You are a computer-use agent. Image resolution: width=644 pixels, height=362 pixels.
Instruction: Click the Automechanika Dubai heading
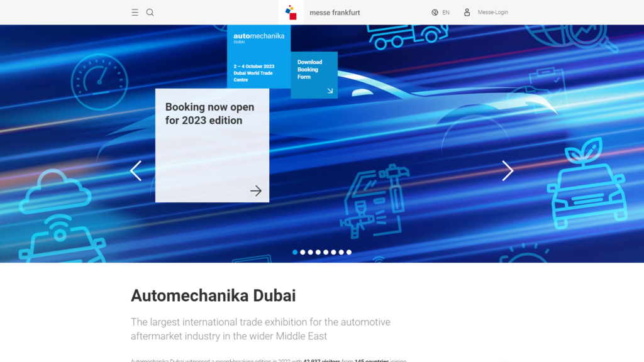[x=213, y=295]
